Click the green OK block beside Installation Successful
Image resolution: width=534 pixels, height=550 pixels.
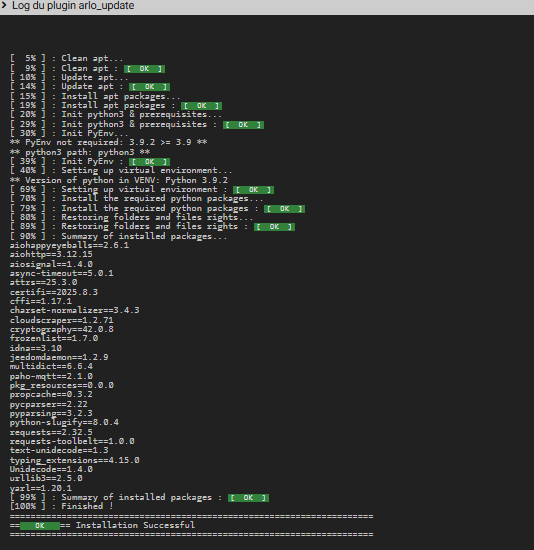click(x=40, y=525)
